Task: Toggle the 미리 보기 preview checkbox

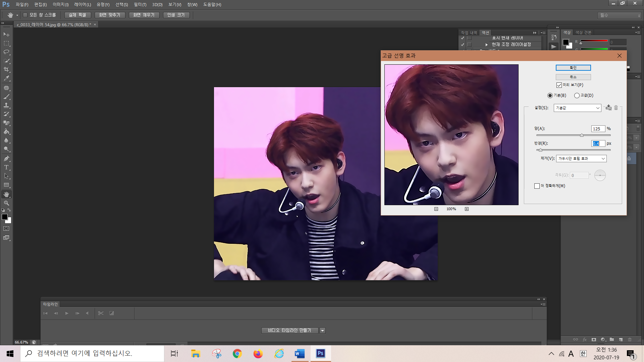Action: tap(559, 85)
